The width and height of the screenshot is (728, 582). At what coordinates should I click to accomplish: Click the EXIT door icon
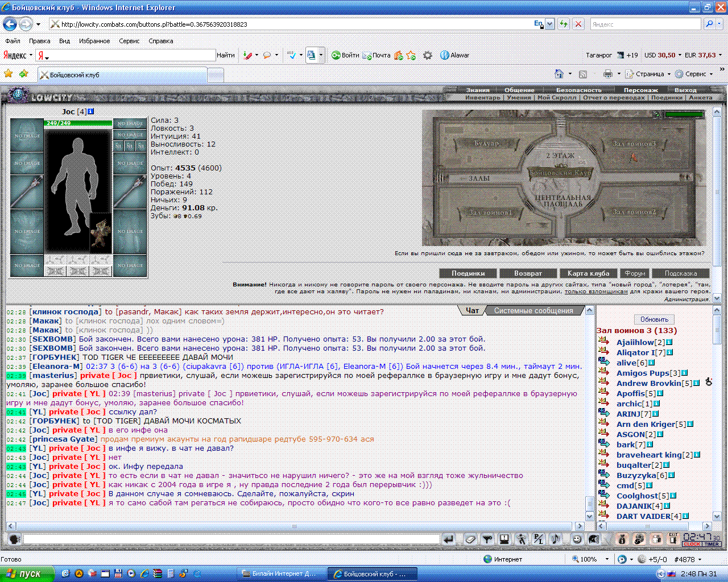coord(674,539)
